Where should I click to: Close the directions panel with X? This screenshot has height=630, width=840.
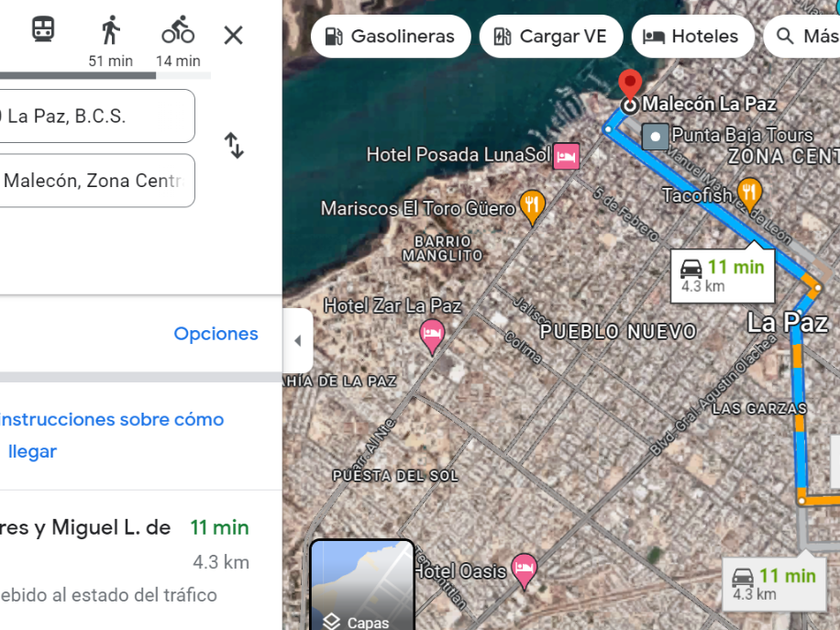tap(233, 35)
